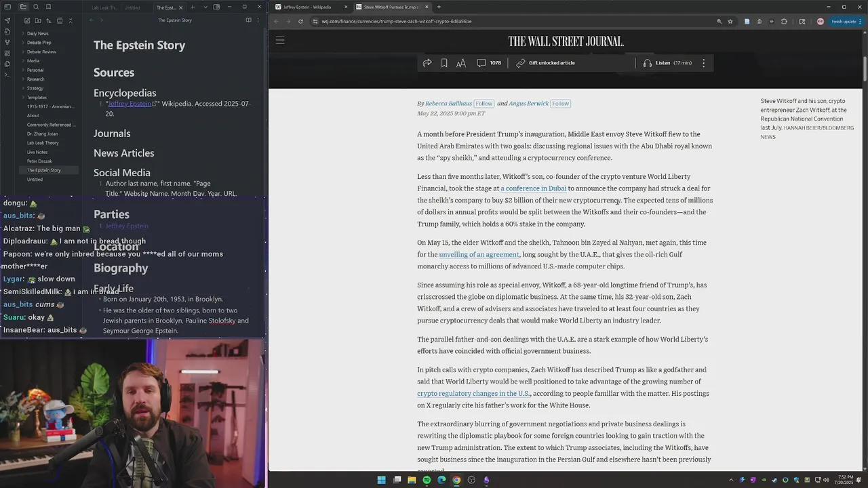
Task: Toggle Obsidian's left sidebar icon
Action: coord(7,7)
